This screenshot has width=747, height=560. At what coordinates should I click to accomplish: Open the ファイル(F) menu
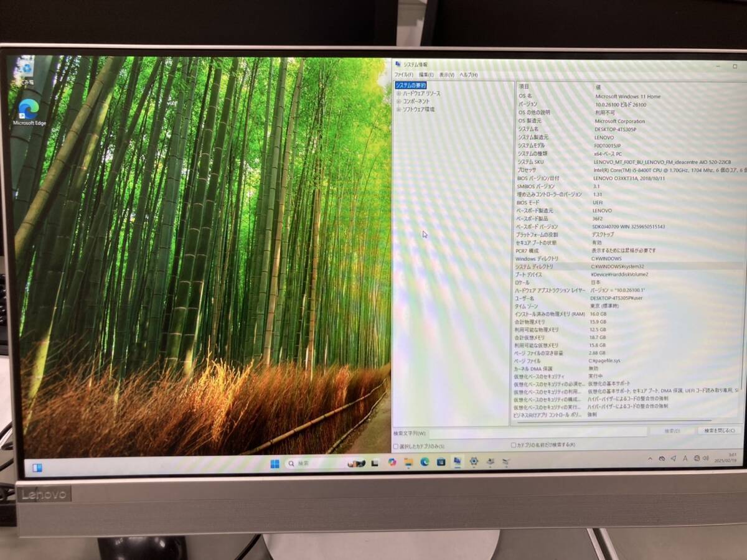point(403,75)
